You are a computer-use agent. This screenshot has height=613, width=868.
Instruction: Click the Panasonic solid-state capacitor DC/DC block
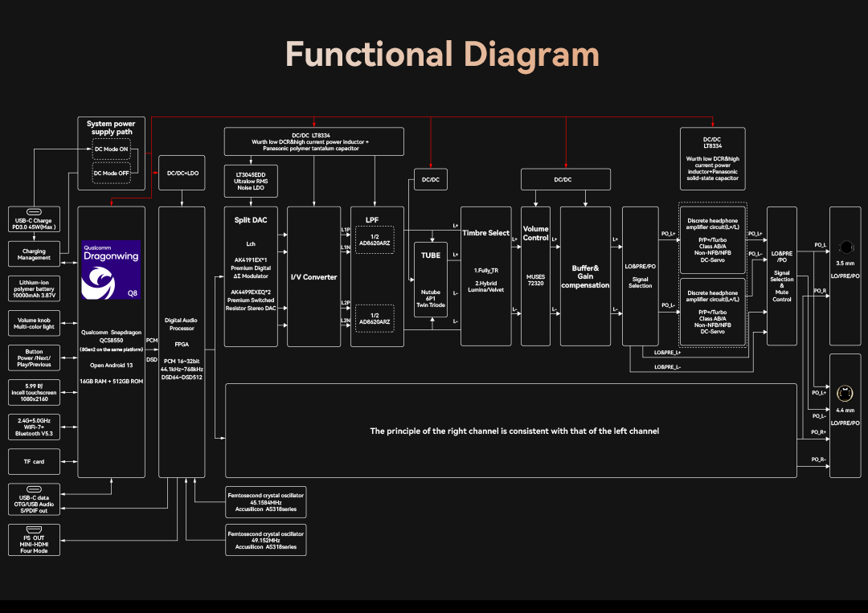pos(712,159)
